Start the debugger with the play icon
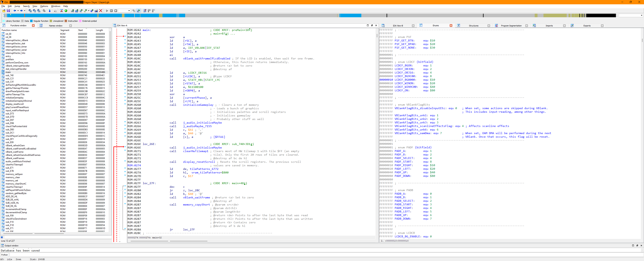Image resolution: width=644 pixels, height=261 pixels. click(x=107, y=11)
